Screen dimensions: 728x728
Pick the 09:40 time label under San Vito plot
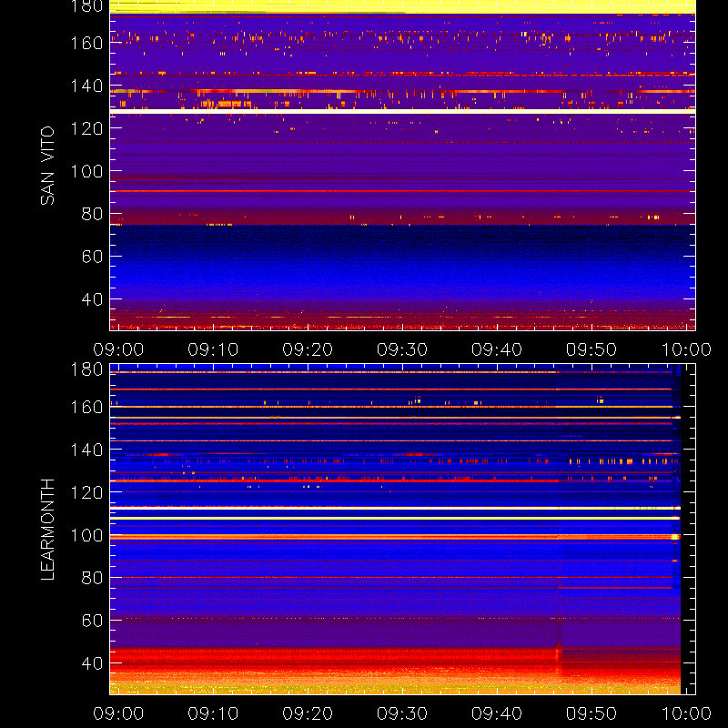click(497, 349)
